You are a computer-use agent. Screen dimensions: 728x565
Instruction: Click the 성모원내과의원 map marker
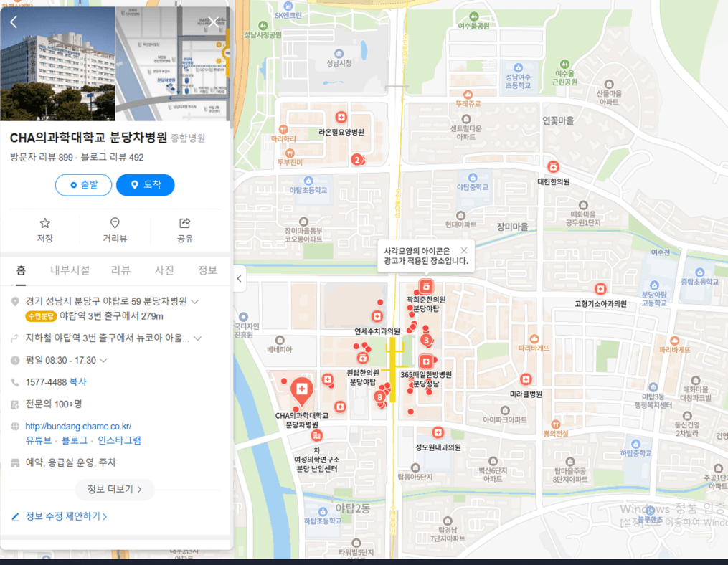pos(438,432)
